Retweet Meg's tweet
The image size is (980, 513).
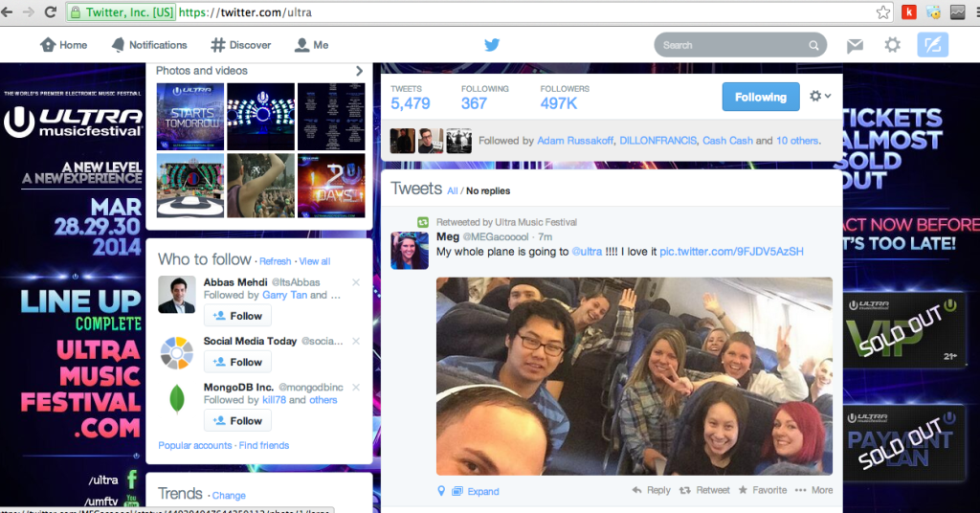tap(704, 490)
